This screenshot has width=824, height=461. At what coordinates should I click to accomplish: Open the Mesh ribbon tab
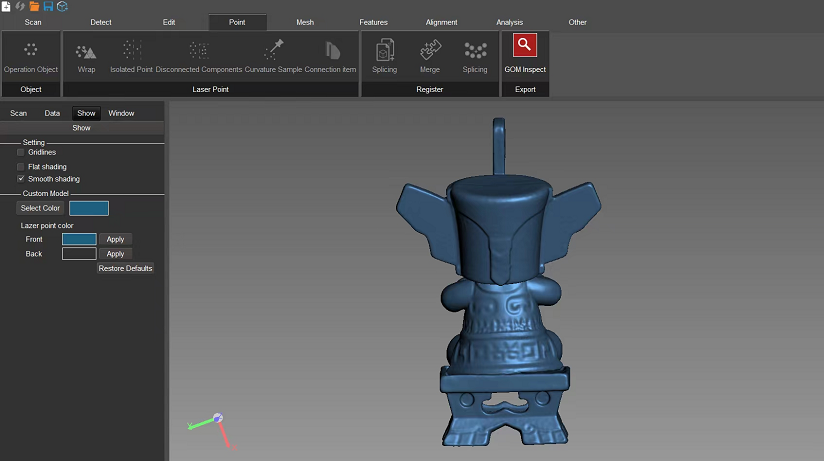click(305, 22)
